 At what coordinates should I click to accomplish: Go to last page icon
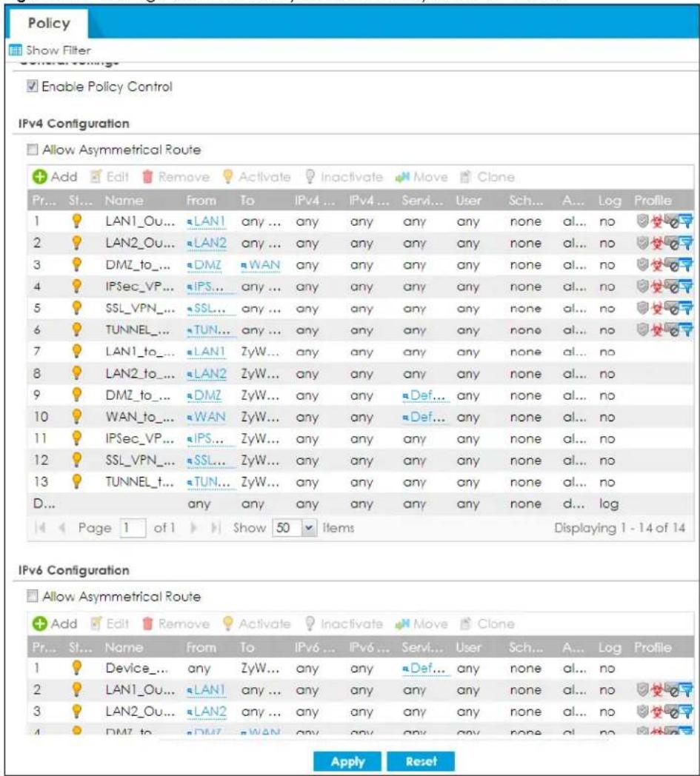216,528
